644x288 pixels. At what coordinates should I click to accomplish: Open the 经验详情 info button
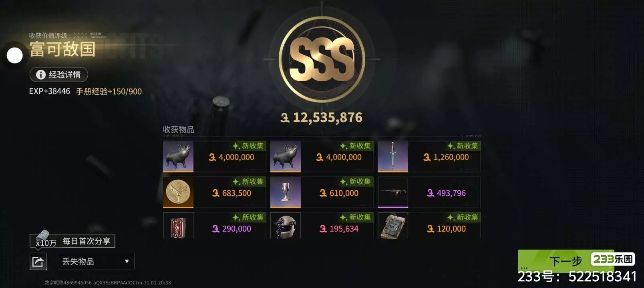58,74
